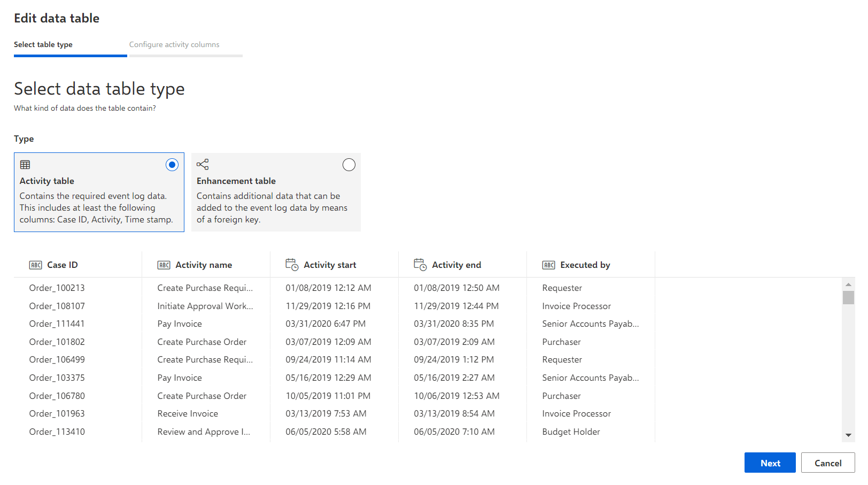Click end time 03/07/2019 2:09 AM

454,342
